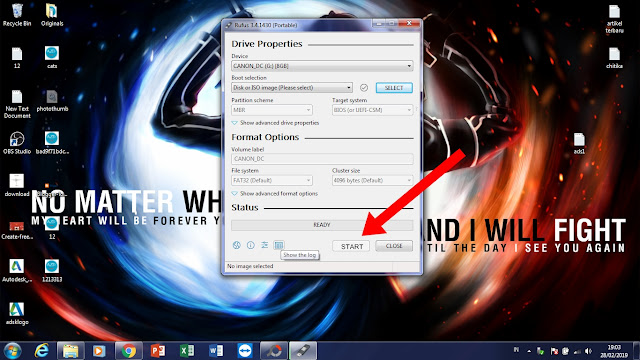This screenshot has height=360, width=640.
Task: Click the checksum checkmark icon beside SELECT
Action: [x=364, y=88]
